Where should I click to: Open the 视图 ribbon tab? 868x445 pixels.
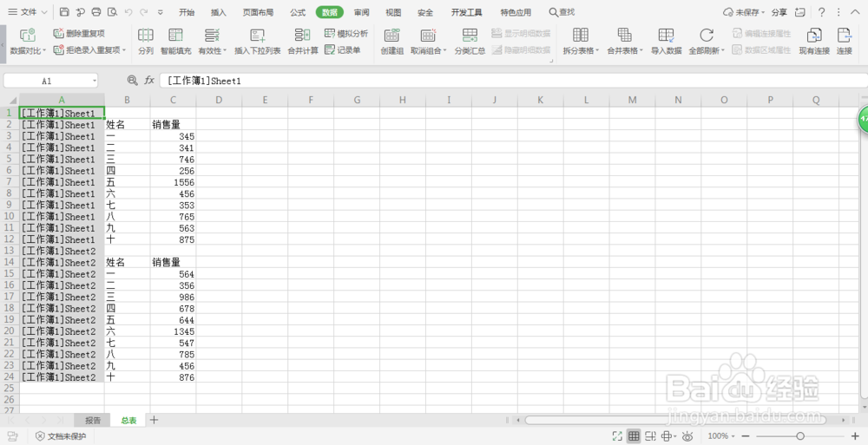[393, 12]
